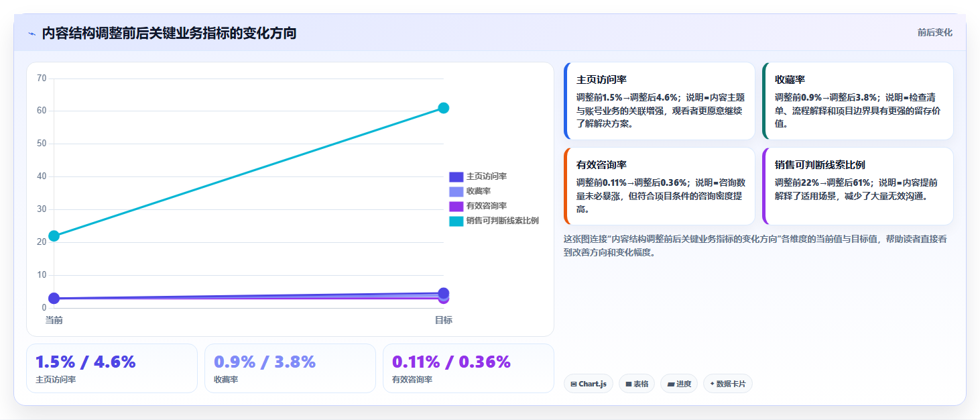
Task: Toggle the 主页访问率 legend entry
Action: [477, 176]
